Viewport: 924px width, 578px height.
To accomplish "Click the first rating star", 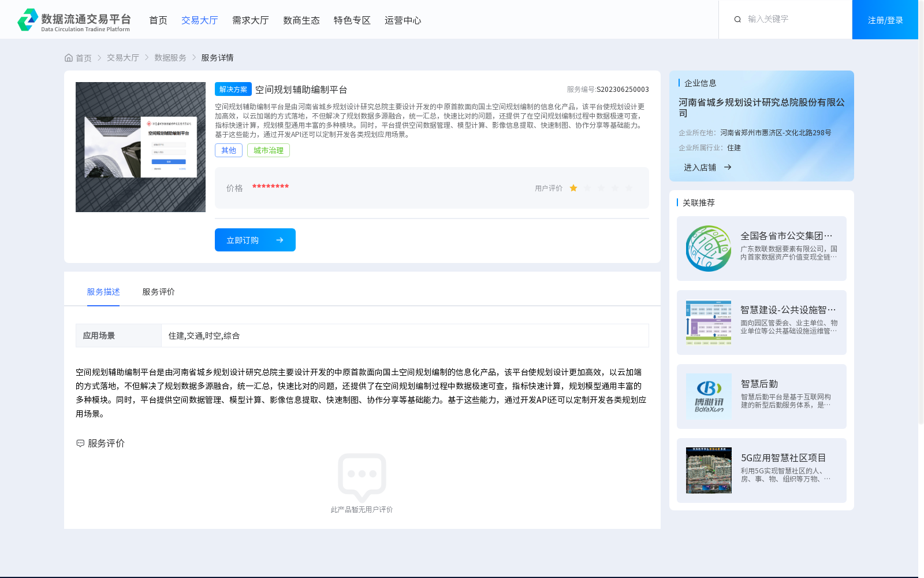I will (x=573, y=188).
